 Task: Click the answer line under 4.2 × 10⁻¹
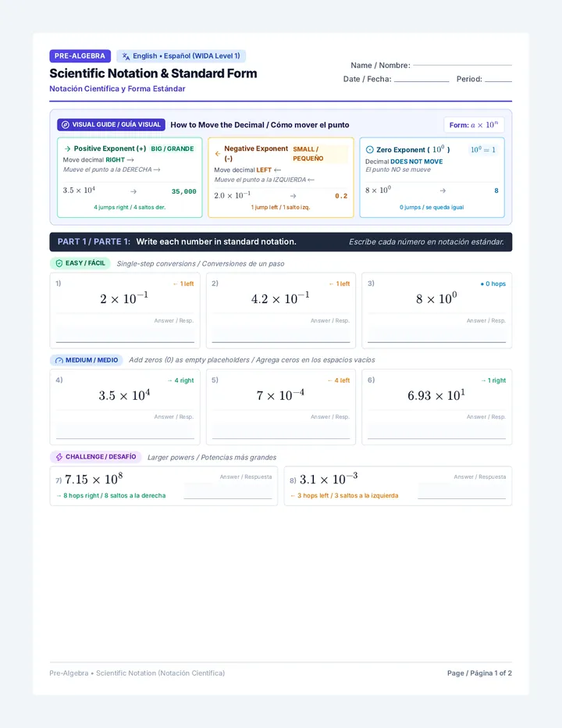click(x=281, y=334)
